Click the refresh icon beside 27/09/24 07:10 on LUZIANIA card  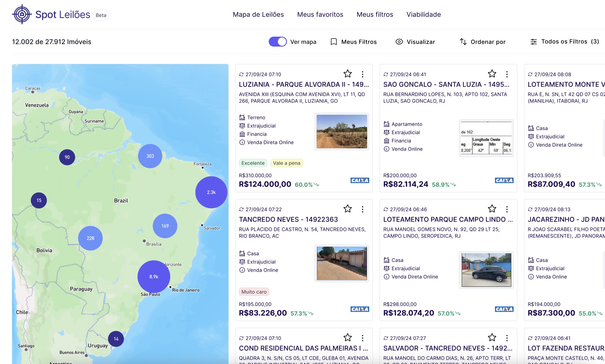[x=241, y=74]
